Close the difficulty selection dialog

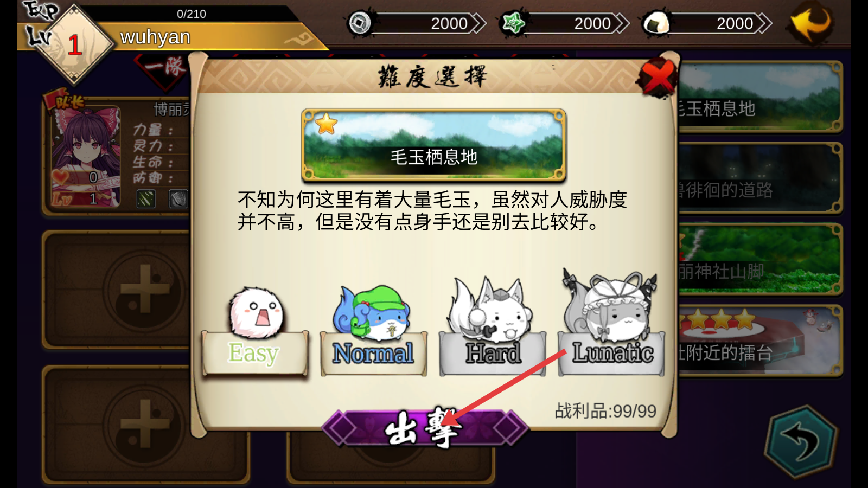[657, 77]
